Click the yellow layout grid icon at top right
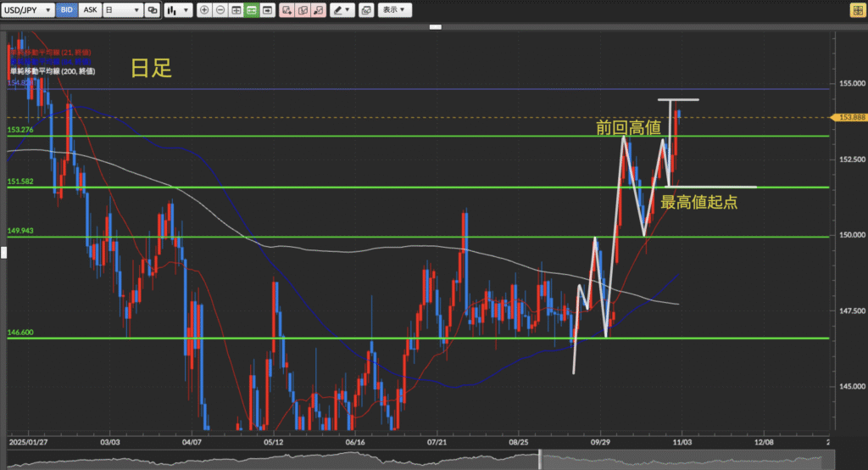The image size is (868, 470). [x=856, y=10]
